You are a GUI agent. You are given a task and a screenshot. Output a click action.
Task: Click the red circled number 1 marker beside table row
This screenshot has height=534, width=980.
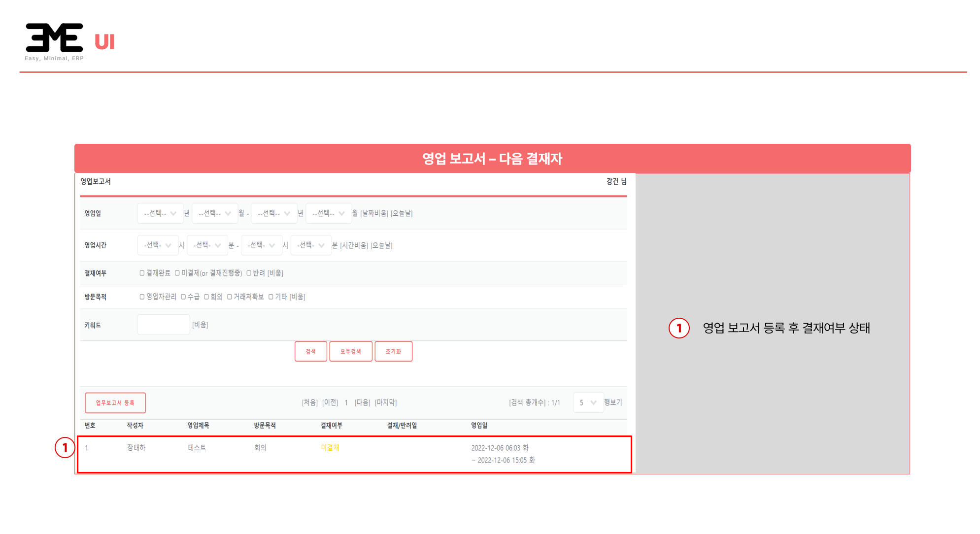(x=65, y=448)
